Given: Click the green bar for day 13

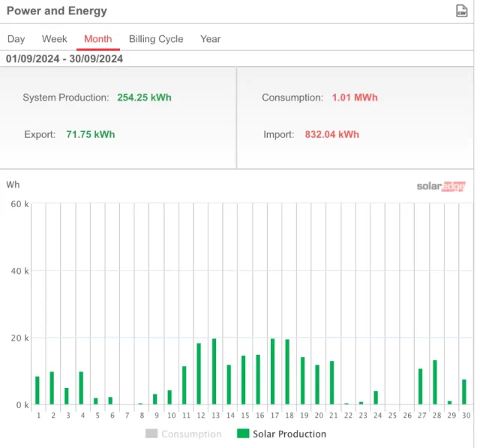Looking at the screenshot, I should coord(214,371).
